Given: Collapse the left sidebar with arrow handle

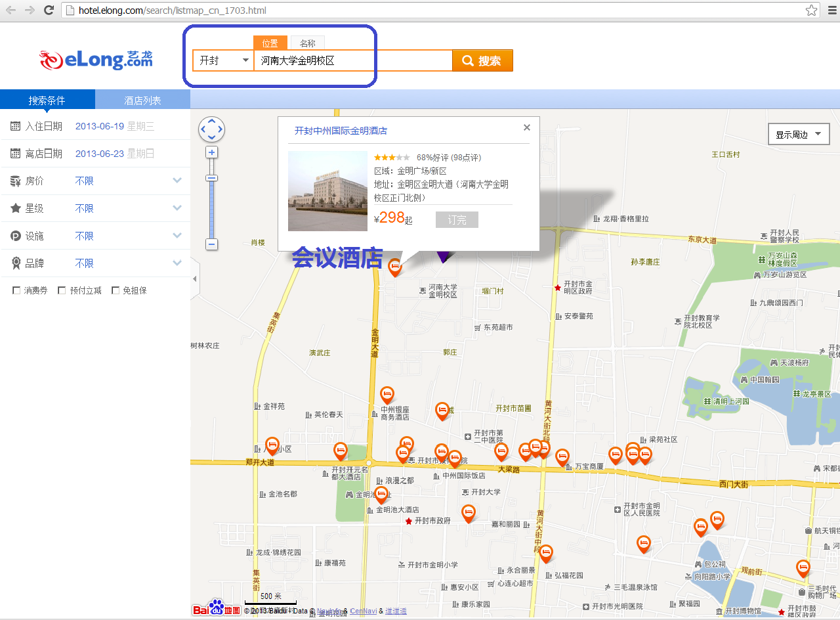Looking at the screenshot, I should coord(194,279).
